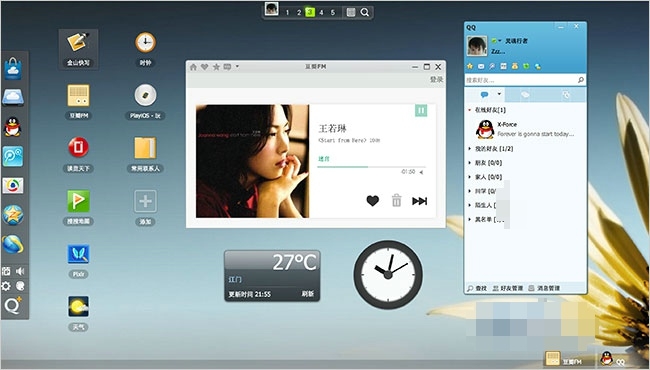Viewport: 650px width, 370px height.
Task: Launch the QQ penguin icon in sidebar
Action: [x=13, y=127]
